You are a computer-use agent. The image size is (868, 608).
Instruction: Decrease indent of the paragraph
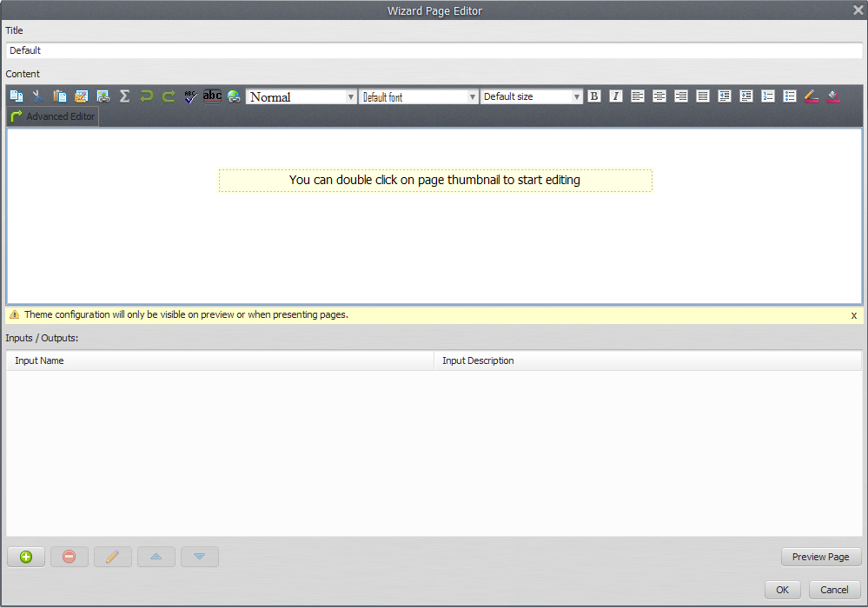725,96
